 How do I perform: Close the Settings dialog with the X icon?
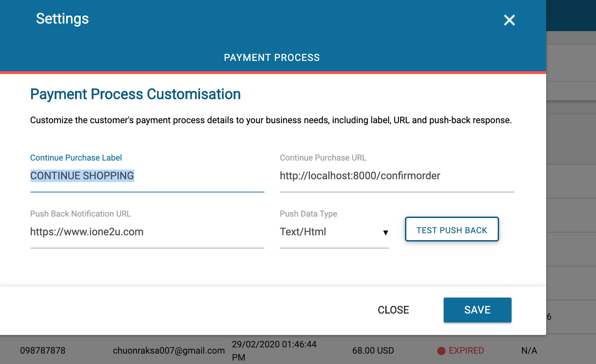(509, 20)
